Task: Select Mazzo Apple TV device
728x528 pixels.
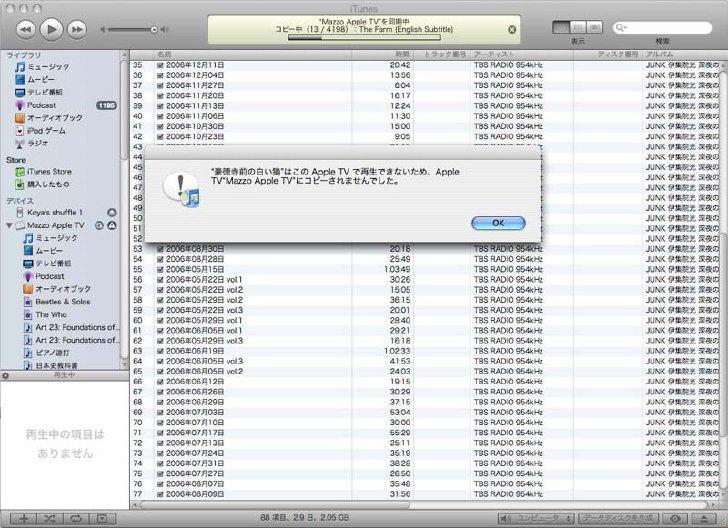Action: point(55,226)
